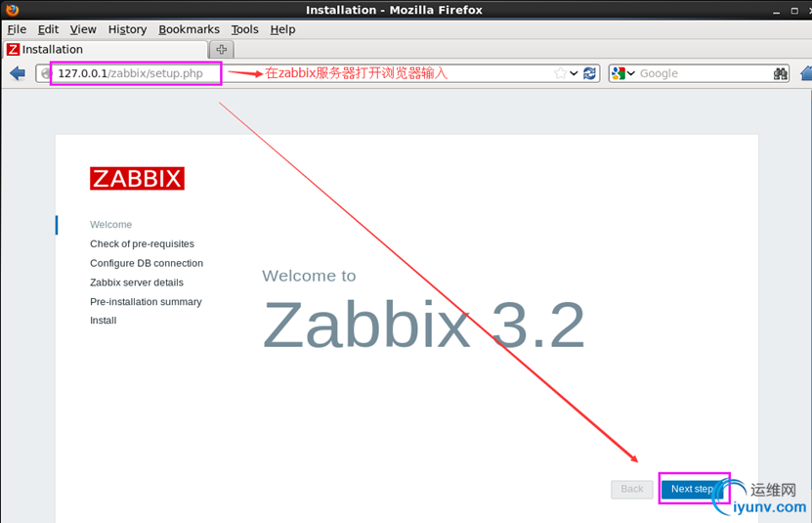Click the Next step button
The image size is (812, 523).
[x=693, y=489]
